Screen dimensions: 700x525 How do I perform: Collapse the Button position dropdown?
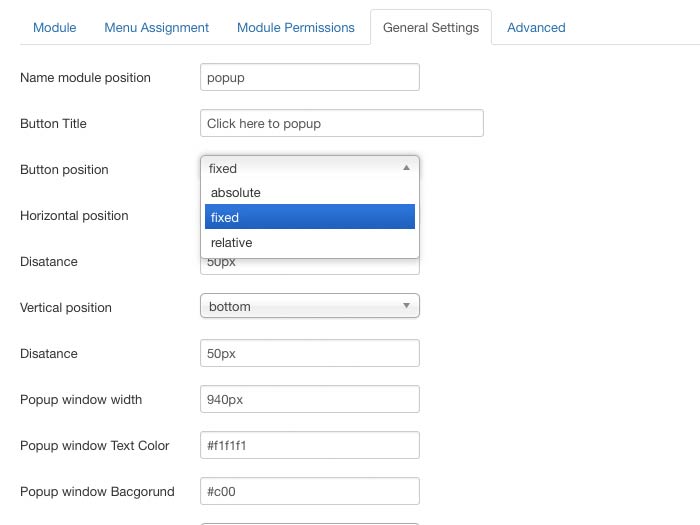click(x=309, y=169)
